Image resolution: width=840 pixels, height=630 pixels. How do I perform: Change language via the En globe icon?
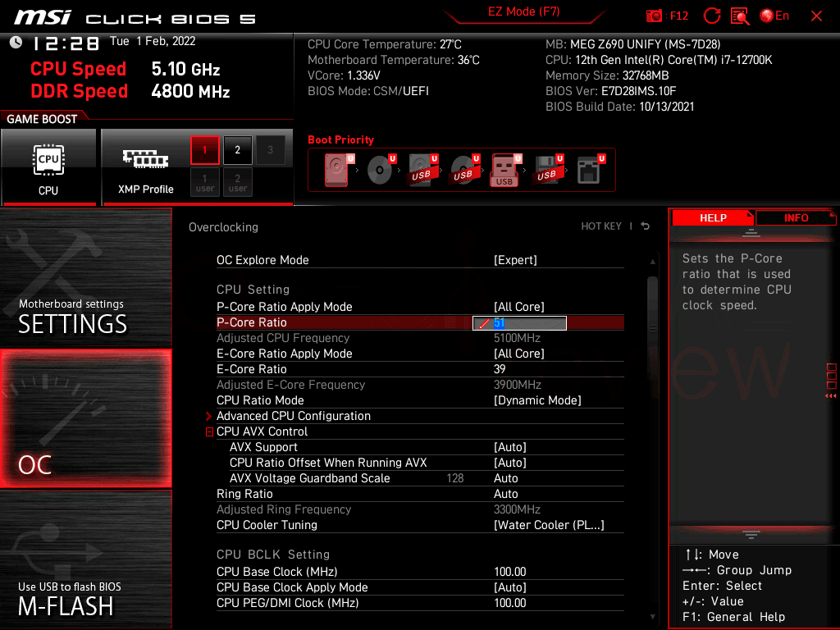(x=774, y=16)
